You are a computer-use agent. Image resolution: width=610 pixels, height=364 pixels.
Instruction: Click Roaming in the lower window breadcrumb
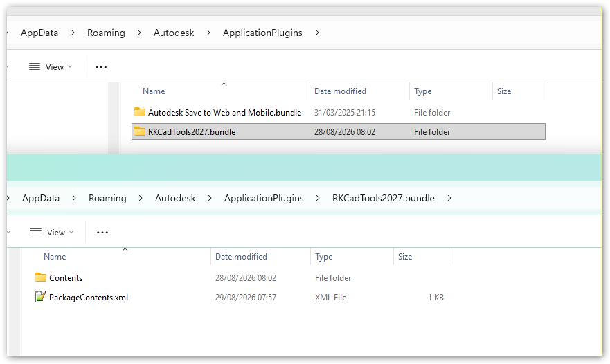pyautogui.click(x=107, y=199)
